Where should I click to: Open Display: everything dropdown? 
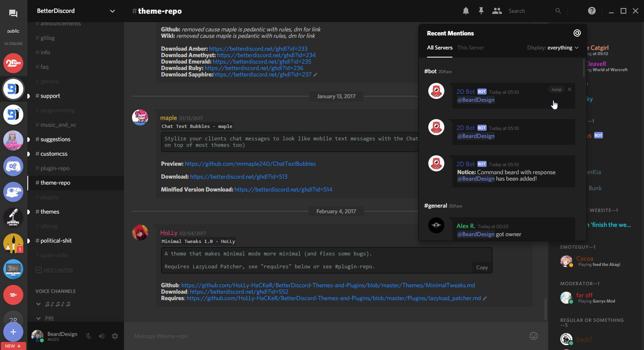[553, 47]
